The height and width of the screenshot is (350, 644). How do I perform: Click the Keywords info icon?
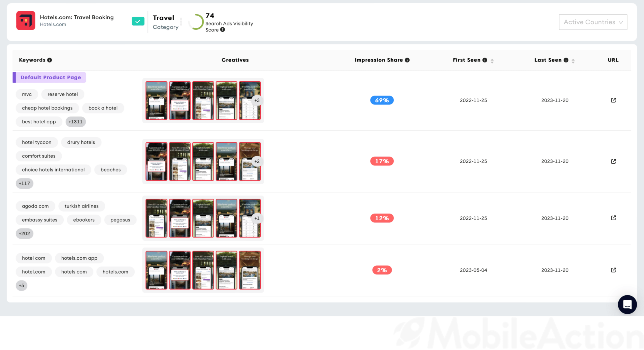tap(50, 60)
